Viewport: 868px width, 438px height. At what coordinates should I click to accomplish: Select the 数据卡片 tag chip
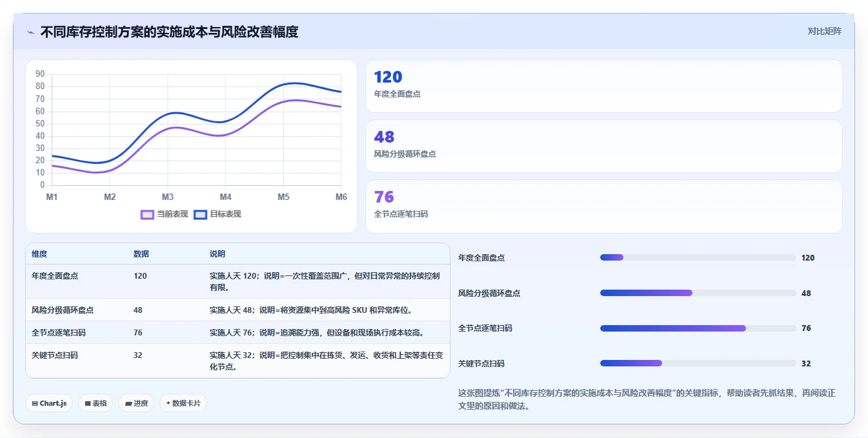tap(183, 403)
